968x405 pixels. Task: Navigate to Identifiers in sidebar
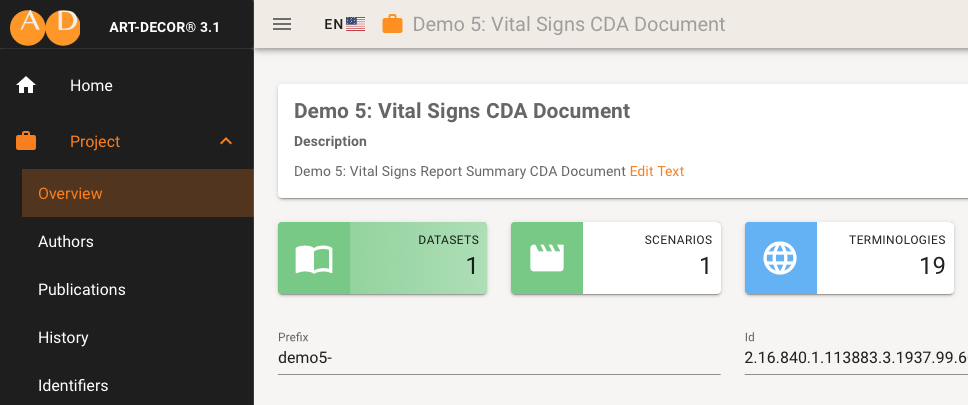pos(73,385)
